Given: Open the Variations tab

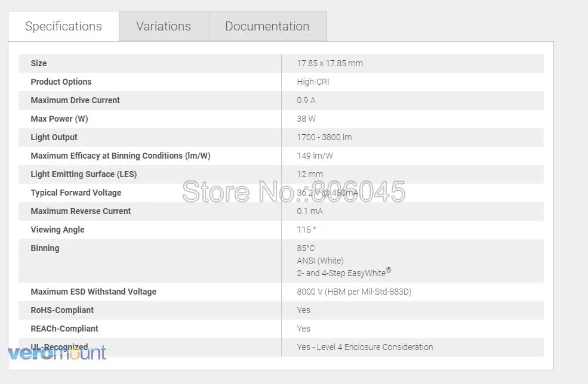Looking at the screenshot, I should pos(164,26).
